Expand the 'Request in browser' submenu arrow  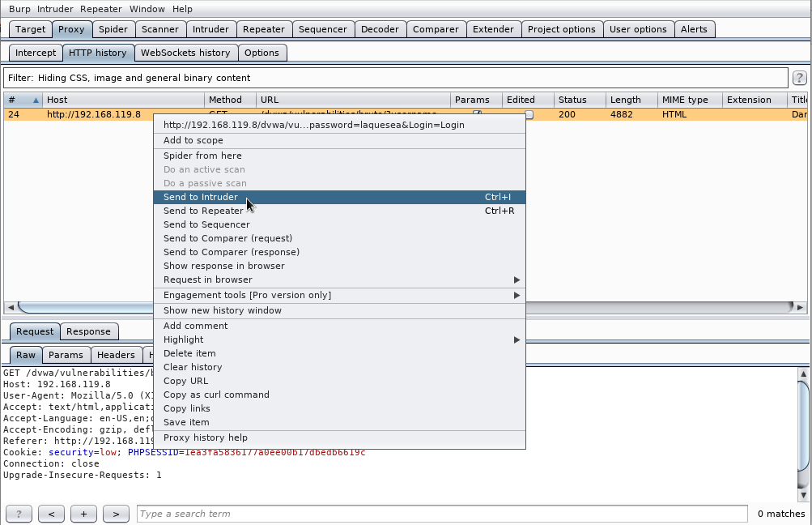click(x=517, y=280)
